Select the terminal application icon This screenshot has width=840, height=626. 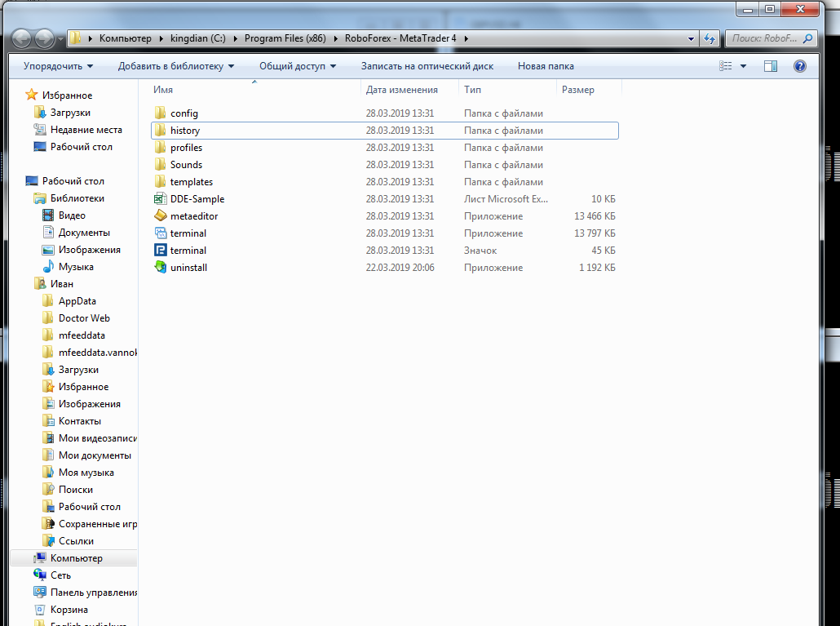160,233
